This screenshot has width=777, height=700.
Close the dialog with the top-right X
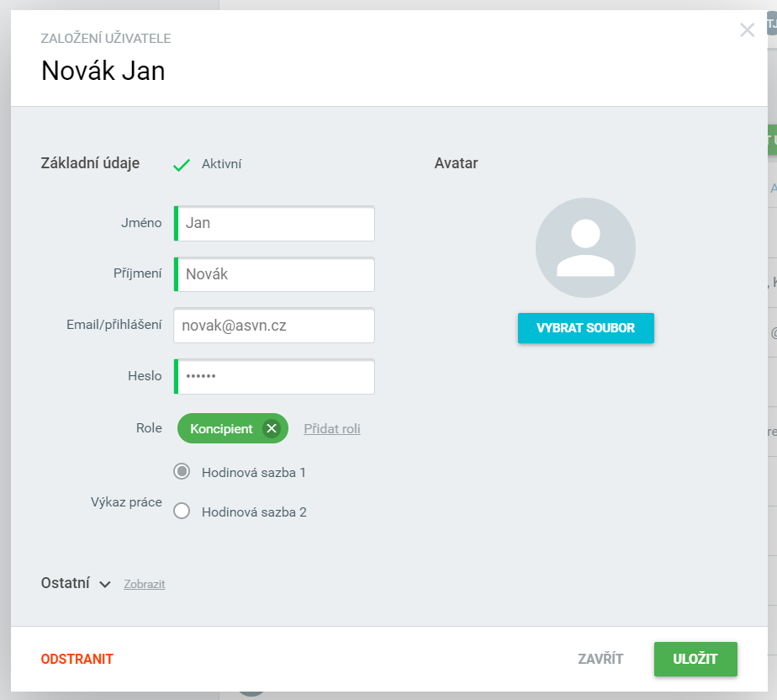(x=747, y=29)
